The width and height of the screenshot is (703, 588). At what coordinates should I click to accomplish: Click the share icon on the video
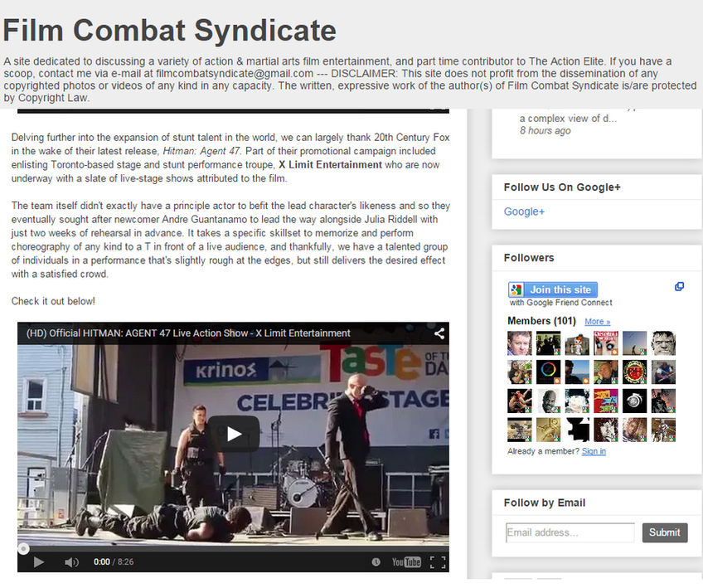tap(439, 333)
